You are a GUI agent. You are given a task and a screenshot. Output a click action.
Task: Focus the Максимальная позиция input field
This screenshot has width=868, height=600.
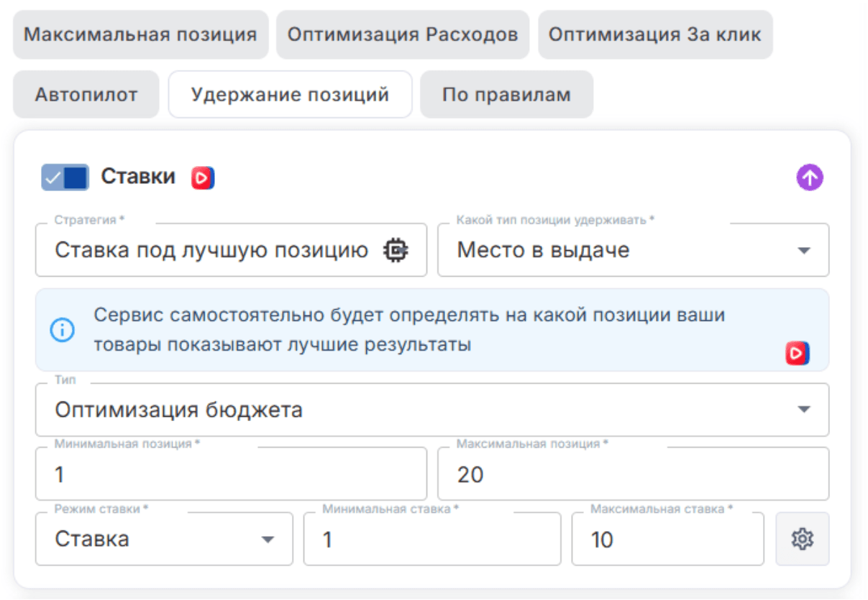point(633,474)
